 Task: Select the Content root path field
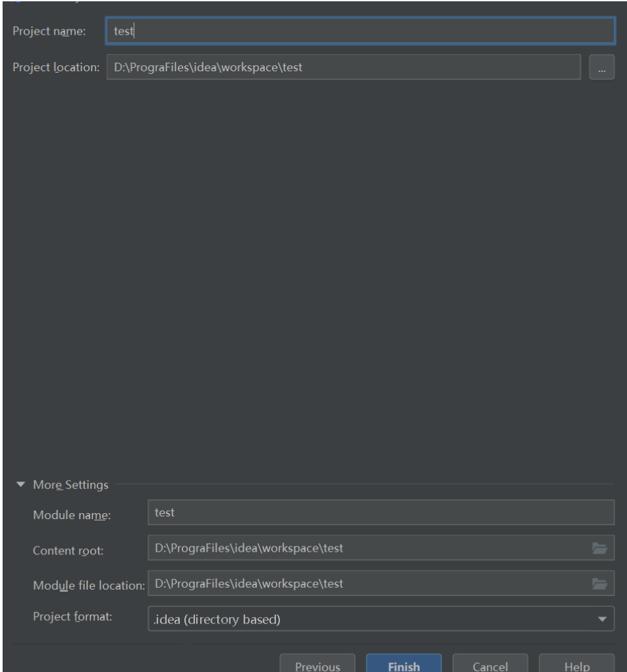click(366, 548)
